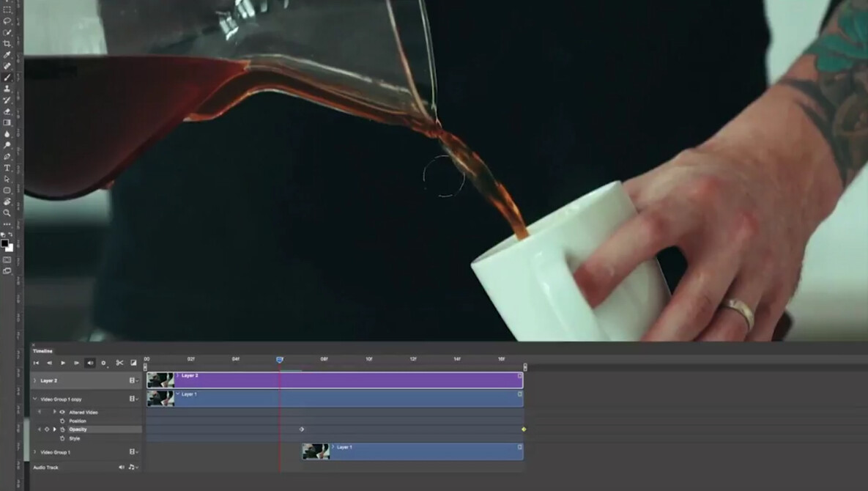Expand the Layer 2 track properties

click(34, 380)
